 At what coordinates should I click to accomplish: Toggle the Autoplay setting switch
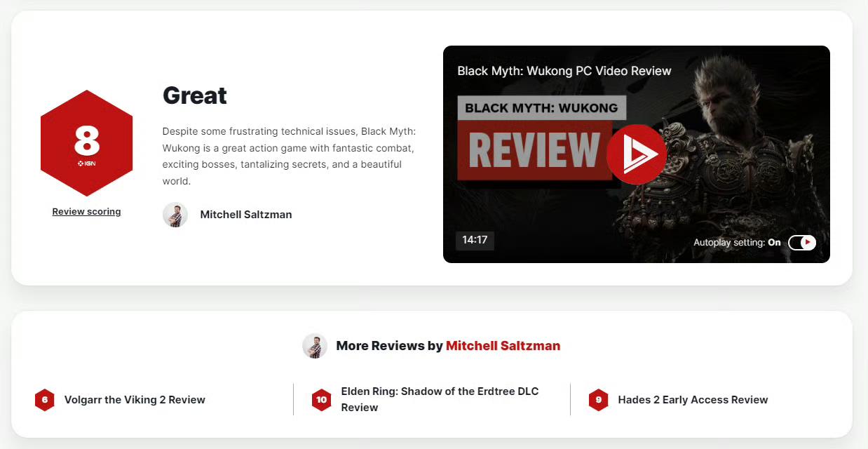[x=802, y=243]
